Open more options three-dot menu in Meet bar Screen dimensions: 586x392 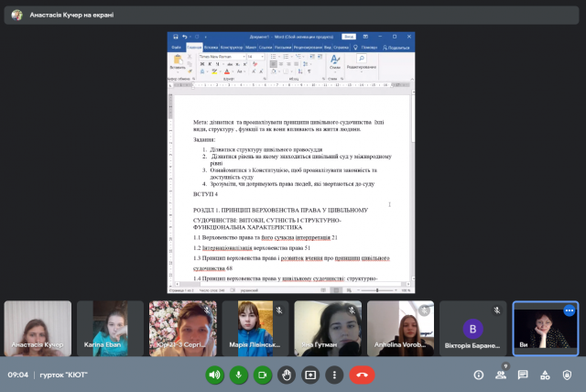[x=334, y=375]
